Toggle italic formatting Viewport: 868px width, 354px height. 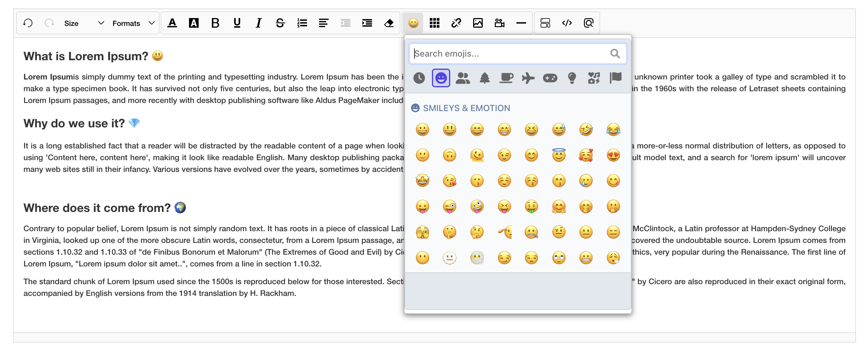[x=259, y=23]
